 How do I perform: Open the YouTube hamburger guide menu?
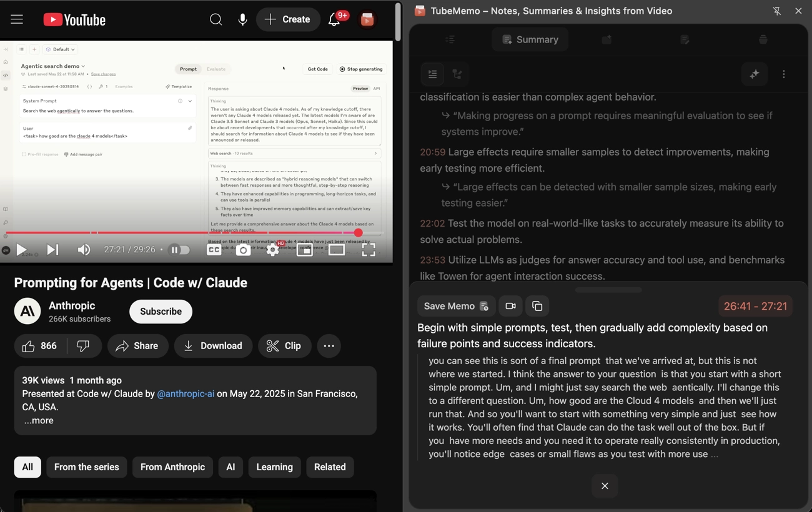[17, 19]
